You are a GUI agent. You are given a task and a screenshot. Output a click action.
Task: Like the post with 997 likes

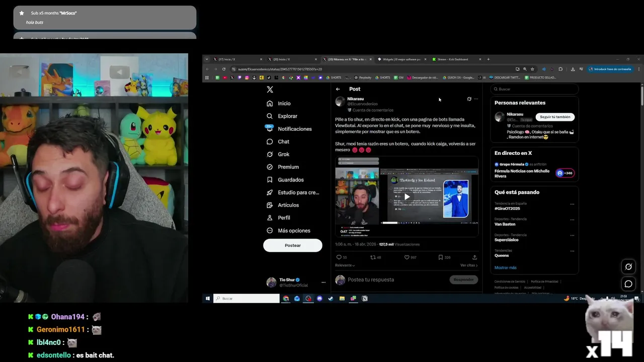coord(411,257)
